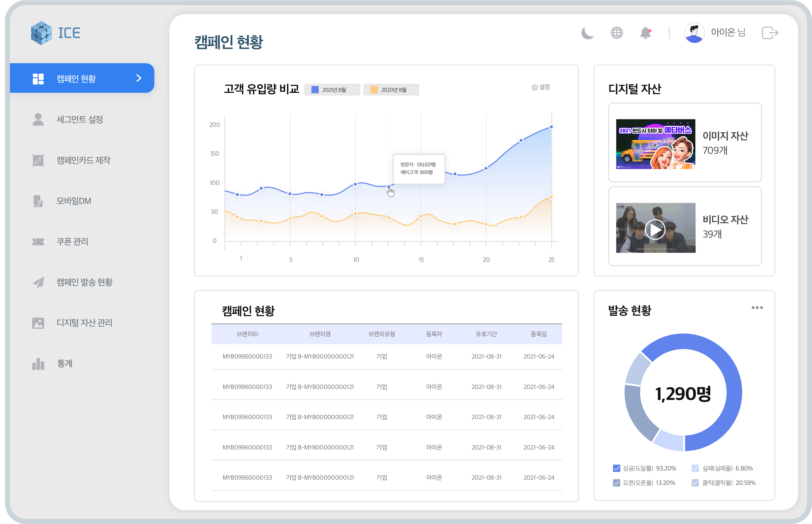This screenshot has height=524, width=812.
Task: Click the 캠페인카드 제작 pencil icon
Action: tap(38, 160)
